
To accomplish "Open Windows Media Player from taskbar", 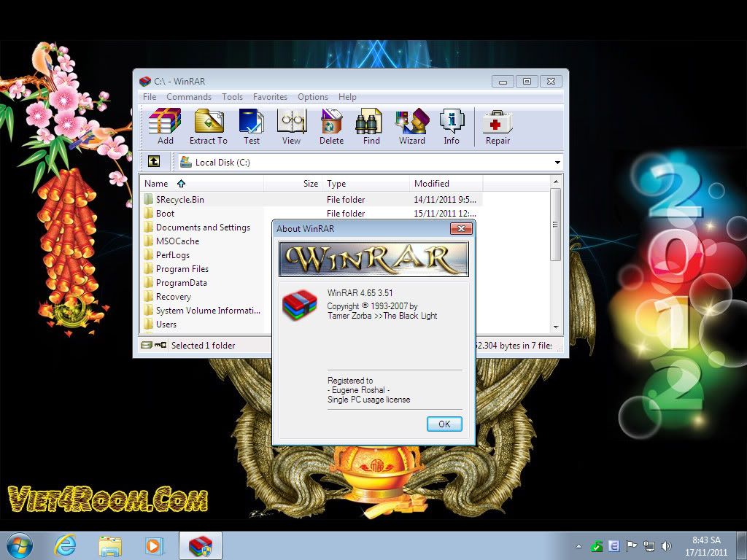I will pos(154,545).
